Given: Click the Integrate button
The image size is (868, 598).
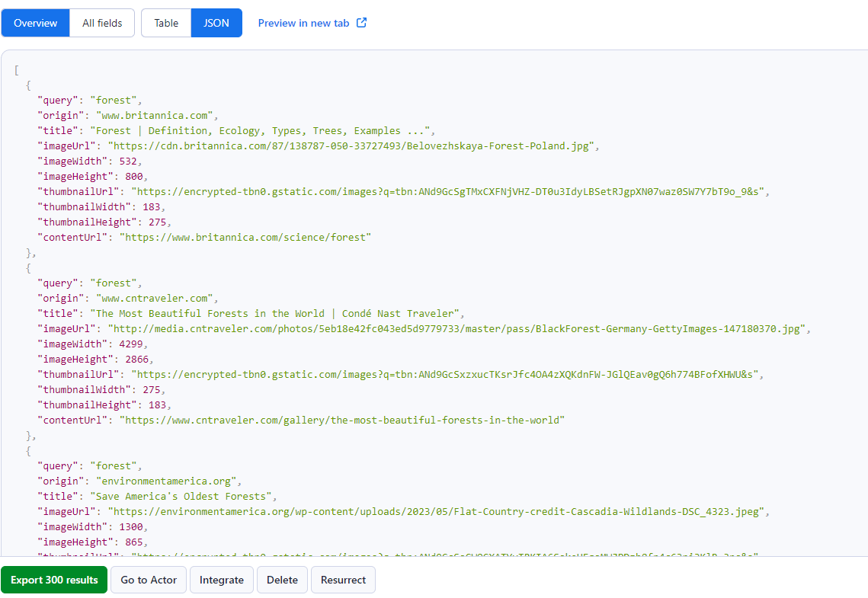Looking at the screenshot, I should click(x=222, y=580).
